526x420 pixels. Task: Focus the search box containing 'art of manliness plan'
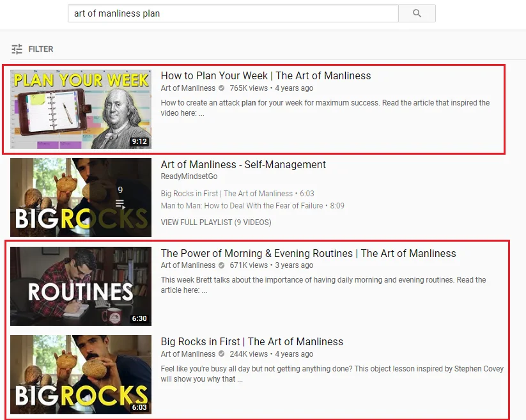point(233,13)
